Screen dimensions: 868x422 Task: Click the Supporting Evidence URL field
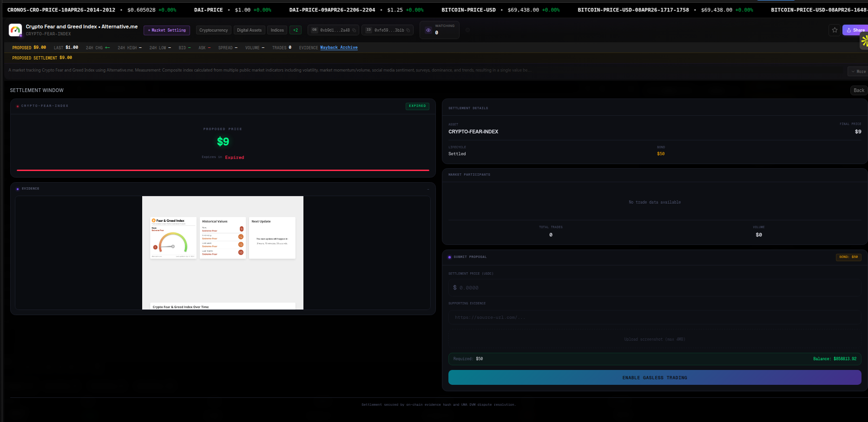point(655,317)
